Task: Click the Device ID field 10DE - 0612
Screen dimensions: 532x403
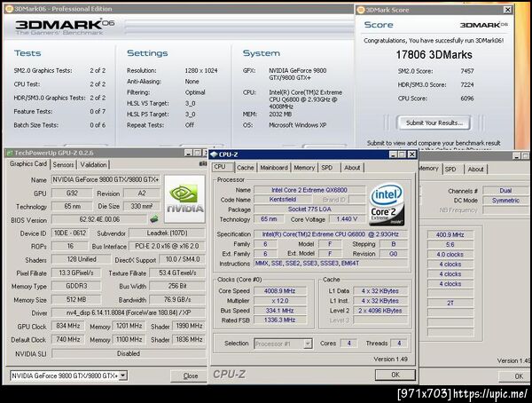Action: click(70, 233)
